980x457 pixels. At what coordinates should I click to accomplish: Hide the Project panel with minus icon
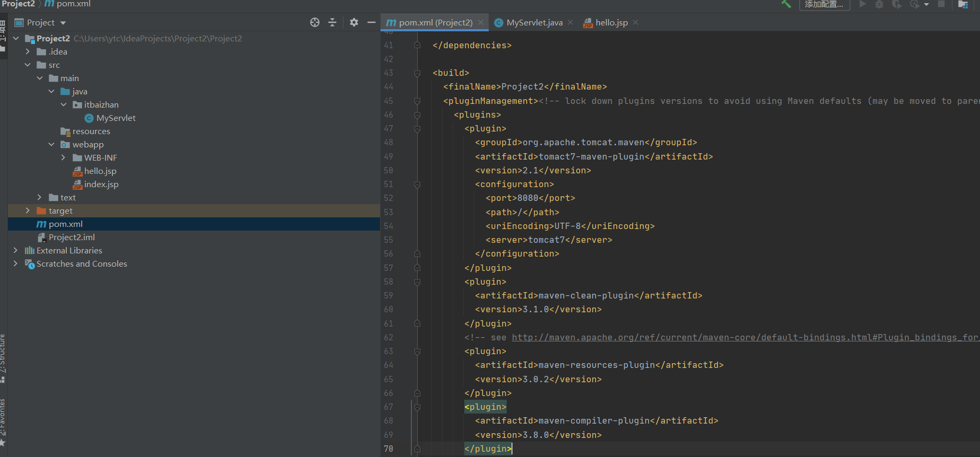[372, 22]
